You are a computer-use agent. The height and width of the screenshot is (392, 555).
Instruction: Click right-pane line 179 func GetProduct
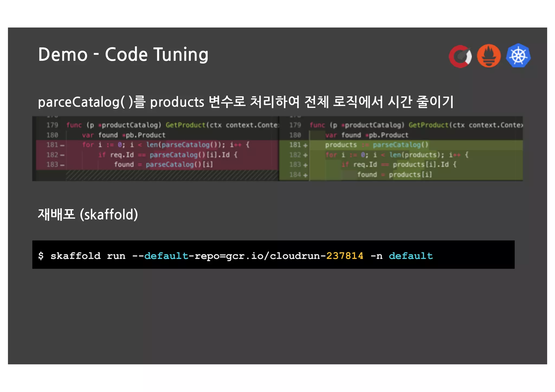(401, 125)
